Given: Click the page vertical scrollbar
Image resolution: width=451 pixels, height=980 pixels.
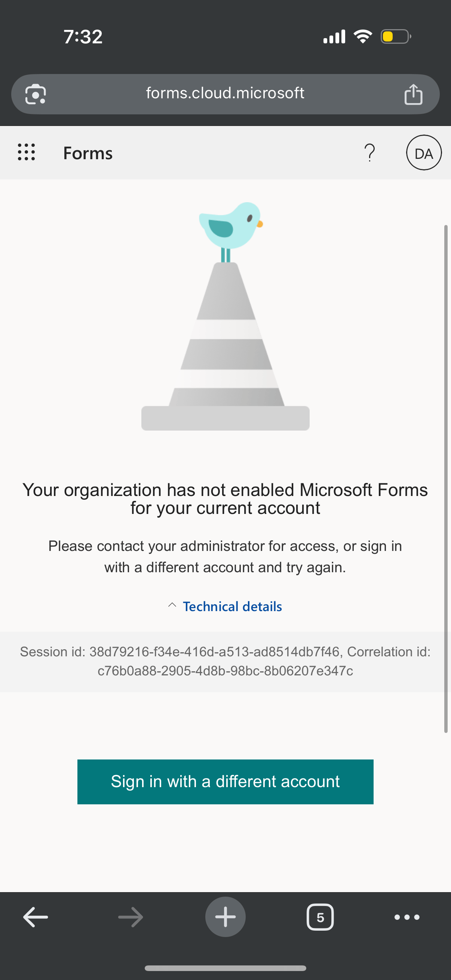Looking at the screenshot, I should point(446,478).
